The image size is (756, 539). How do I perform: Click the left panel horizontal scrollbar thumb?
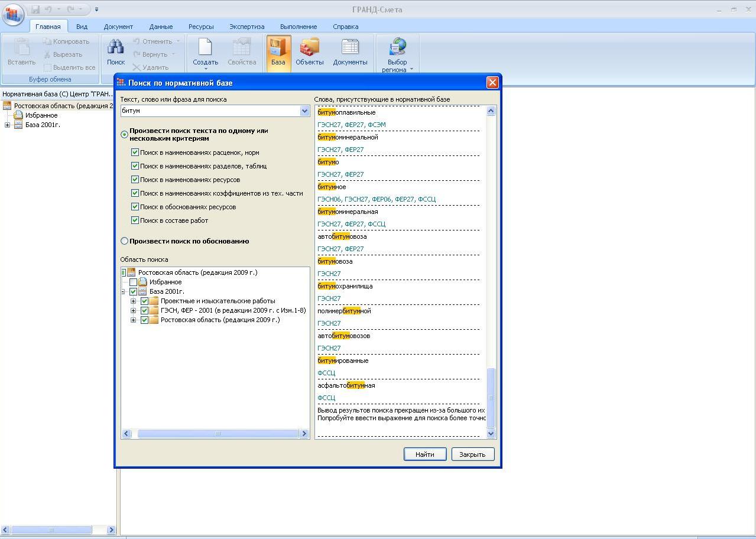[x=51, y=530]
